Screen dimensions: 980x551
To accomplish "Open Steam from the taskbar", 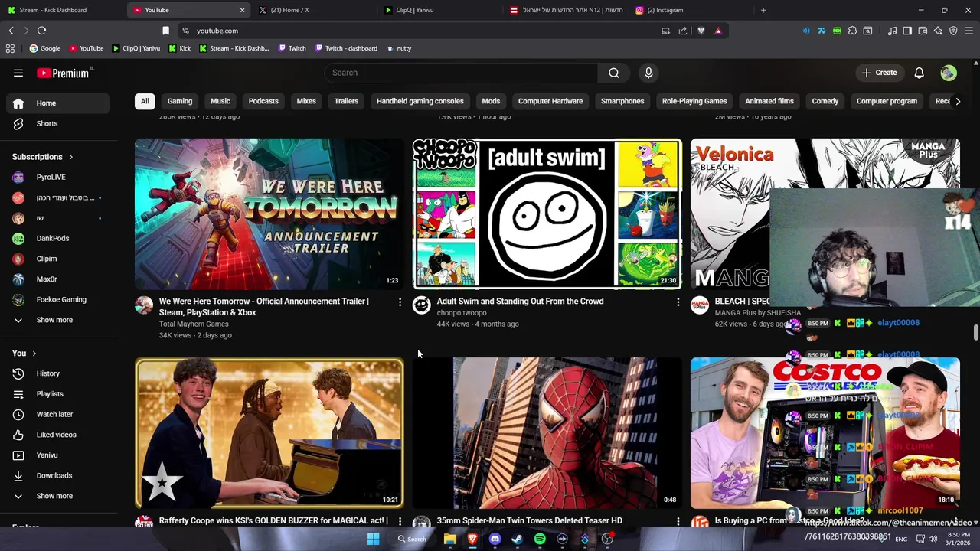I will (517, 539).
